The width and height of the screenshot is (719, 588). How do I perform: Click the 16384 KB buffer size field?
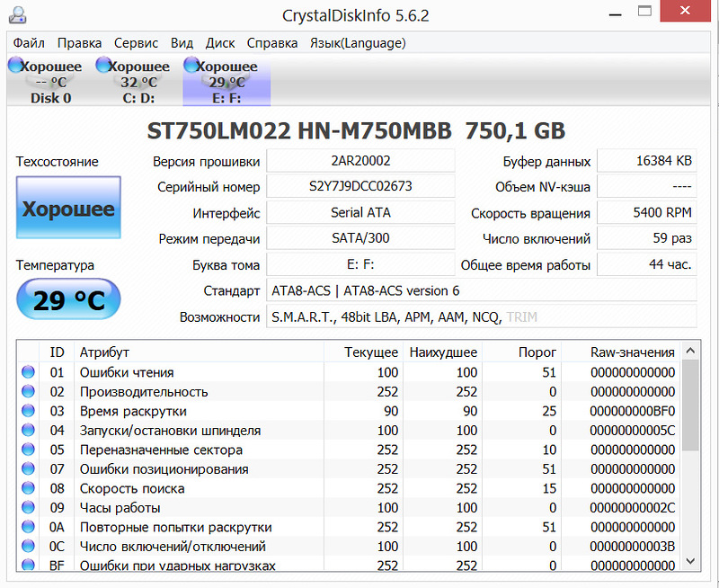click(647, 161)
